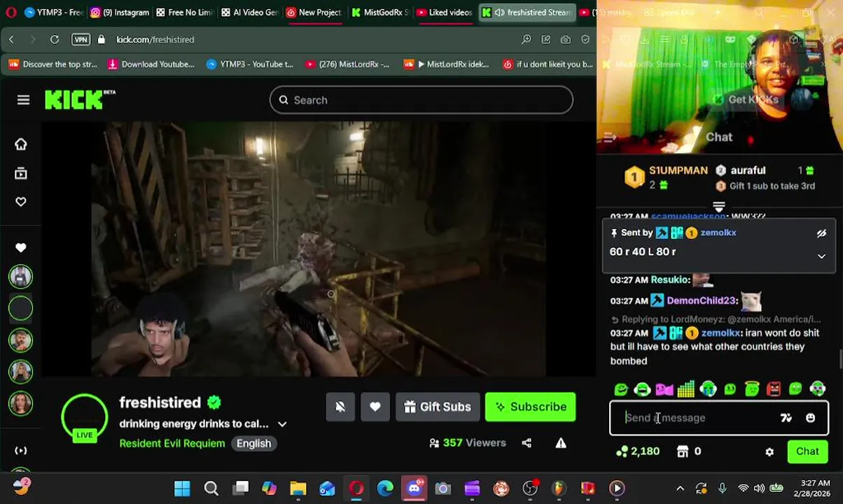843x504 pixels.
Task: Reload the page
Action: tap(55, 39)
